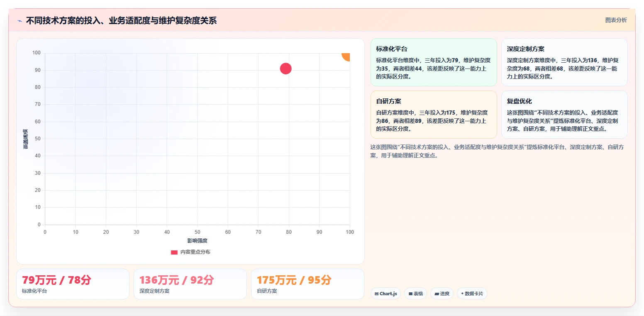644x316 pixels.
Task: Click the 79万元 / 78分 stat value
Action: (x=56, y=280)
